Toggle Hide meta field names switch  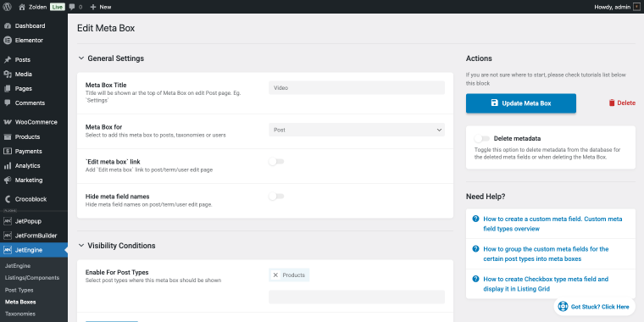[x=276, y=197]
